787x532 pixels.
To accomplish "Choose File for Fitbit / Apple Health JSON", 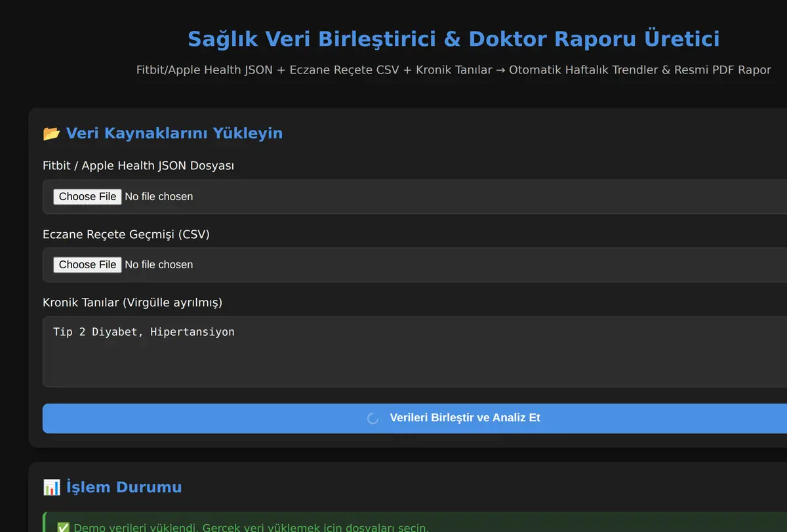I will (87, 197).
